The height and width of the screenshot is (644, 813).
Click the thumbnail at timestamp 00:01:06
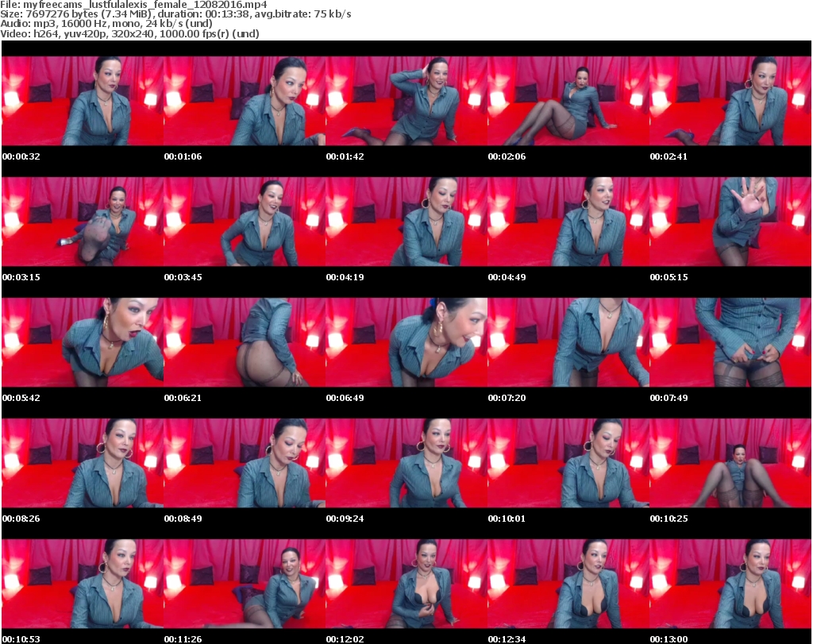pyautogui.click(x=245, y=101)
